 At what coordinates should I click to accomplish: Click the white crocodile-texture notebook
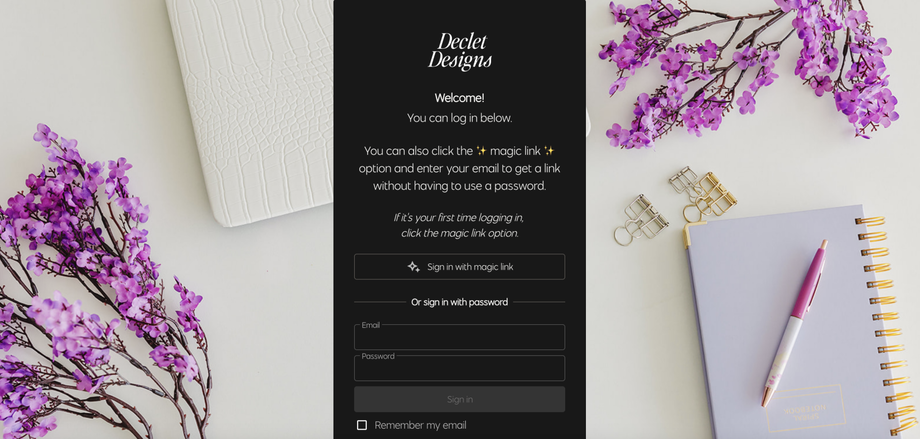pyautogui.click(x=251, y=112)
